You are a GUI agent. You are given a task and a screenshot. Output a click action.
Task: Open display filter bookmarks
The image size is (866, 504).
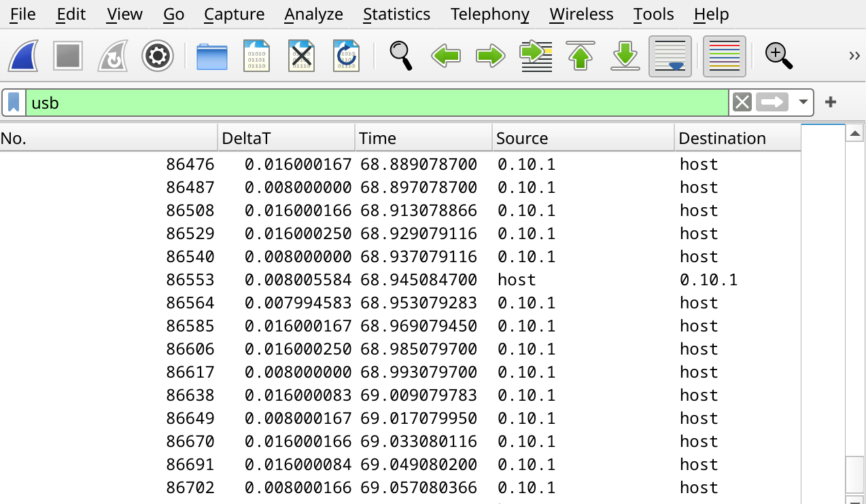point(14,103)
